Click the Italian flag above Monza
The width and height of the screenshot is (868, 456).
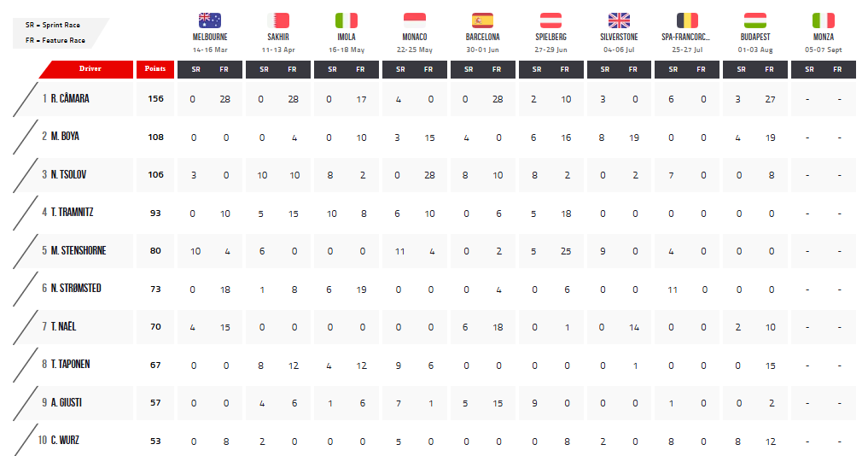[823, 20]
